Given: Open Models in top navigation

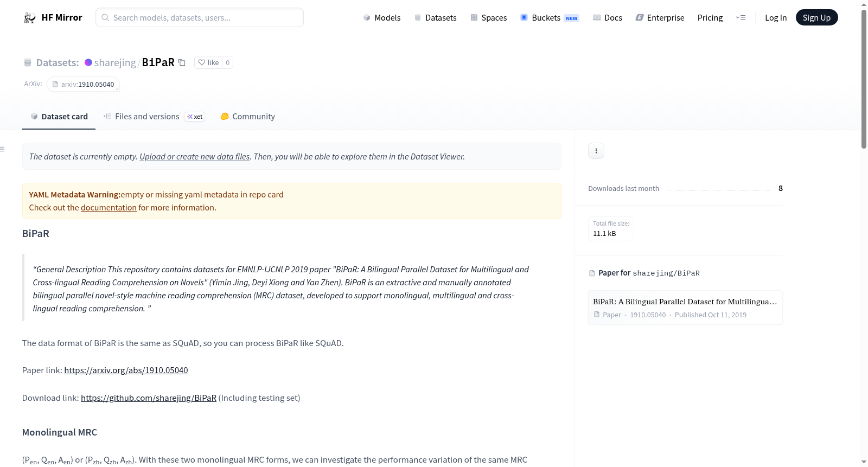Looking at the screenshot, I should (382, 18).
